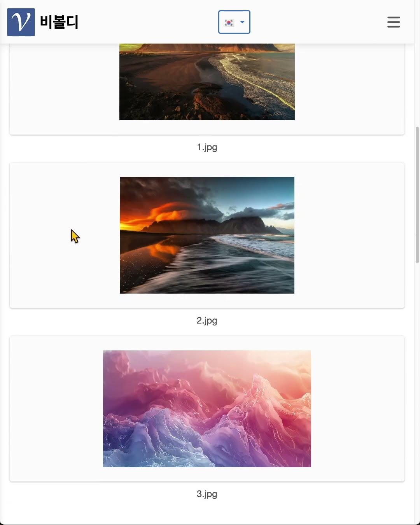Click the 2.jpg file name label
This screenshot has height=525, width=420.
coord(207,320)
